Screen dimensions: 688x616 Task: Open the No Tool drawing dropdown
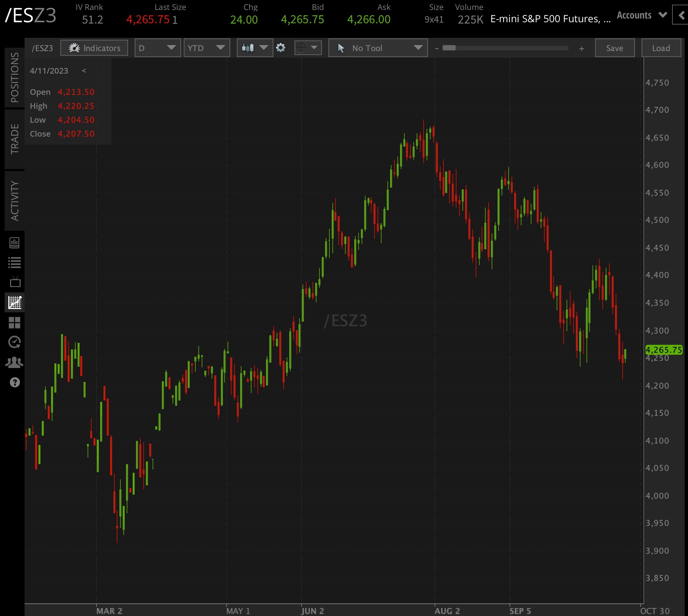[x=378, y=48]
